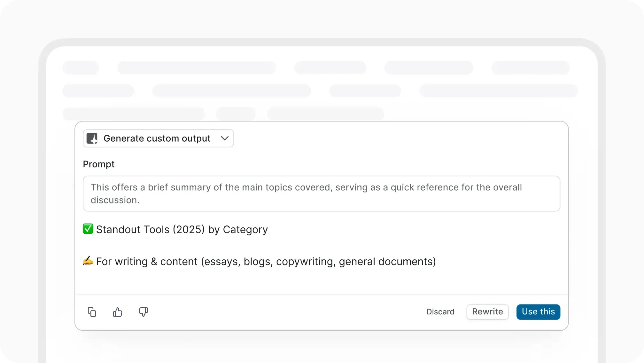This screenshot has height=363, width=644.
Task: Click the word discussion in the prompt box
Action: (114, 200)
